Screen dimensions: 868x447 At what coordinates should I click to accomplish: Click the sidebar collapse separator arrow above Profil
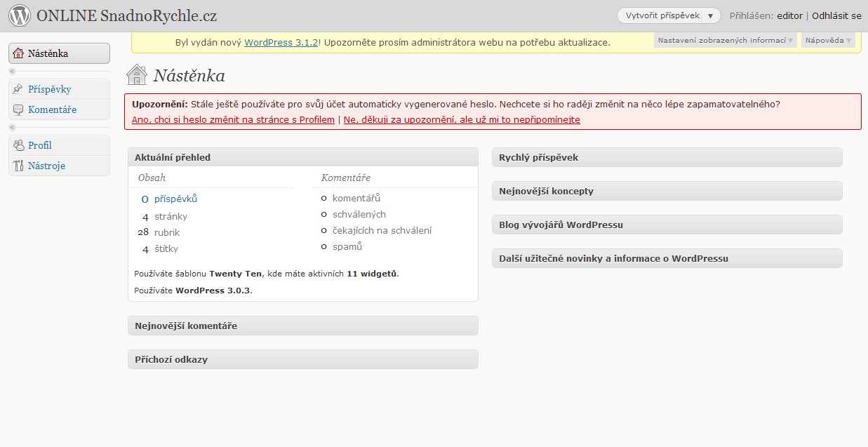click(12, 128)
